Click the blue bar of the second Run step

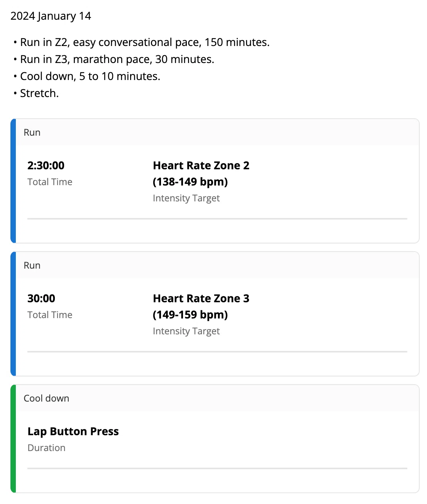[13, 314]
